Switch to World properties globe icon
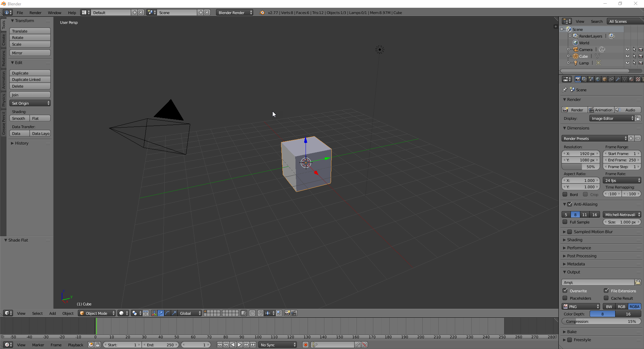This screenshot has height=349, width=644. [x=597, y=79]
